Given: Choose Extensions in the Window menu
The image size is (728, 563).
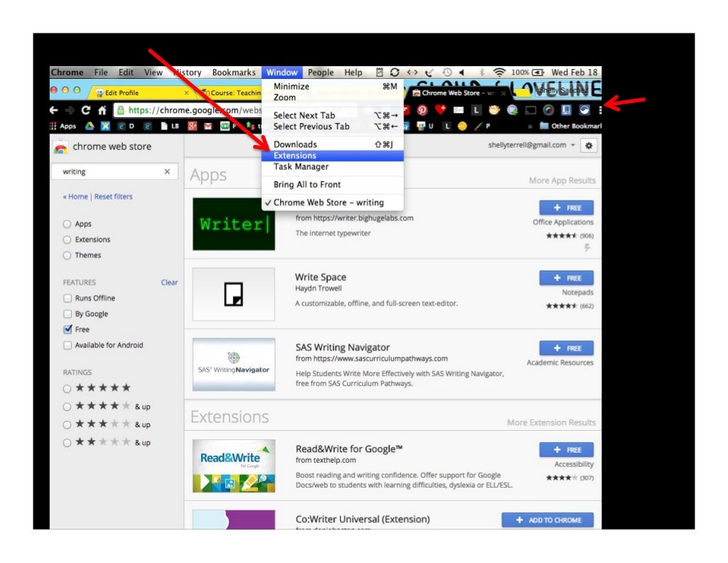Looking at the screenshot, I should 333,156.
